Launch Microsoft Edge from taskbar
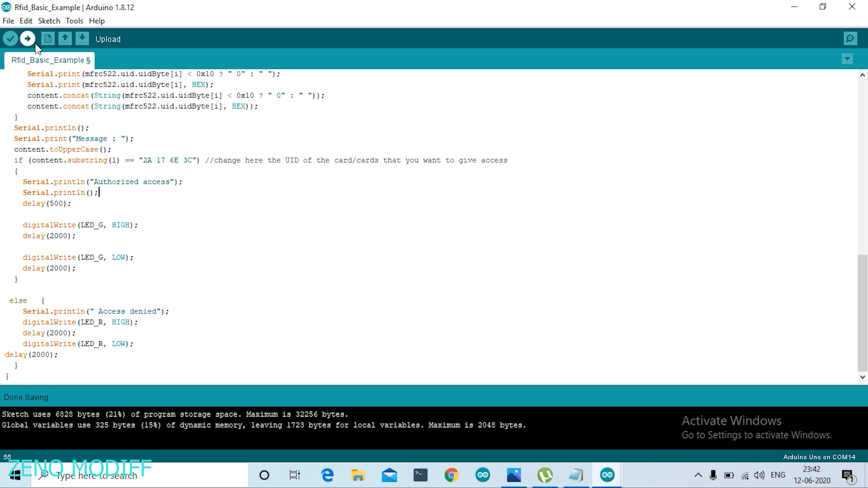This screenshot has width=868, height=488. coord(327,475)
